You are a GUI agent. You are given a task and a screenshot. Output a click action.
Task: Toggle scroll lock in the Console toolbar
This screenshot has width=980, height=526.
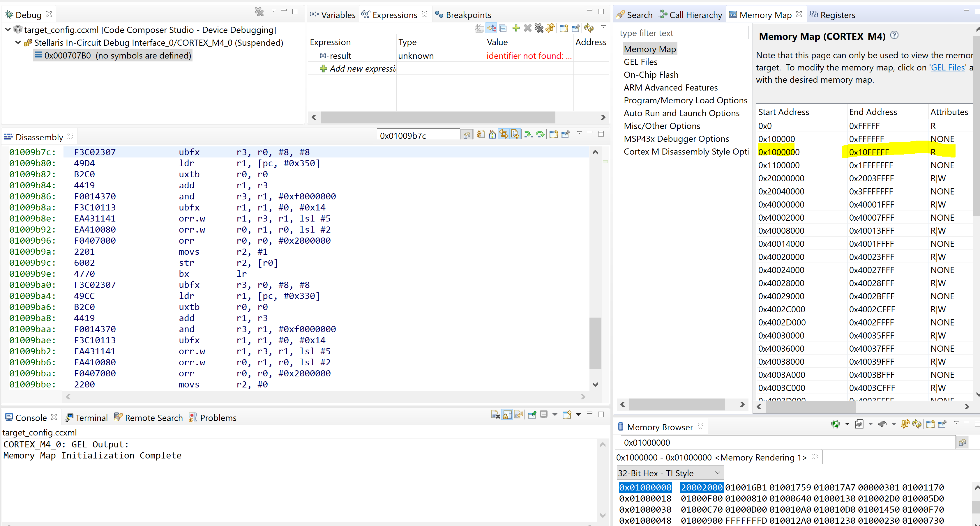point(507,415)
